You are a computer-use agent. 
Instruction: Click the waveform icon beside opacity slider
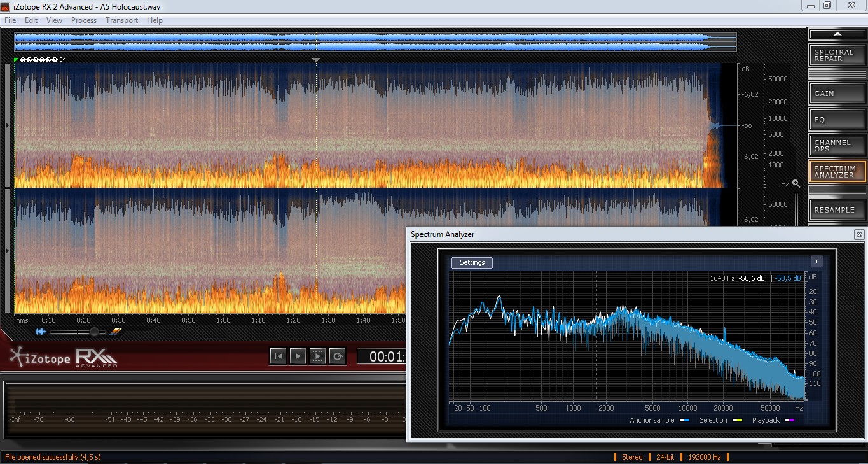(x=41, y=332)
